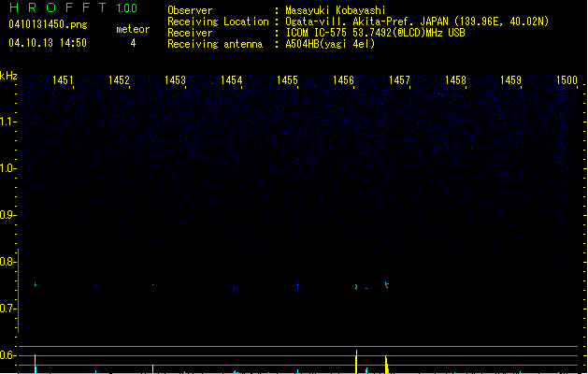Click the HROFFT program title text

(x=57, y=7)
